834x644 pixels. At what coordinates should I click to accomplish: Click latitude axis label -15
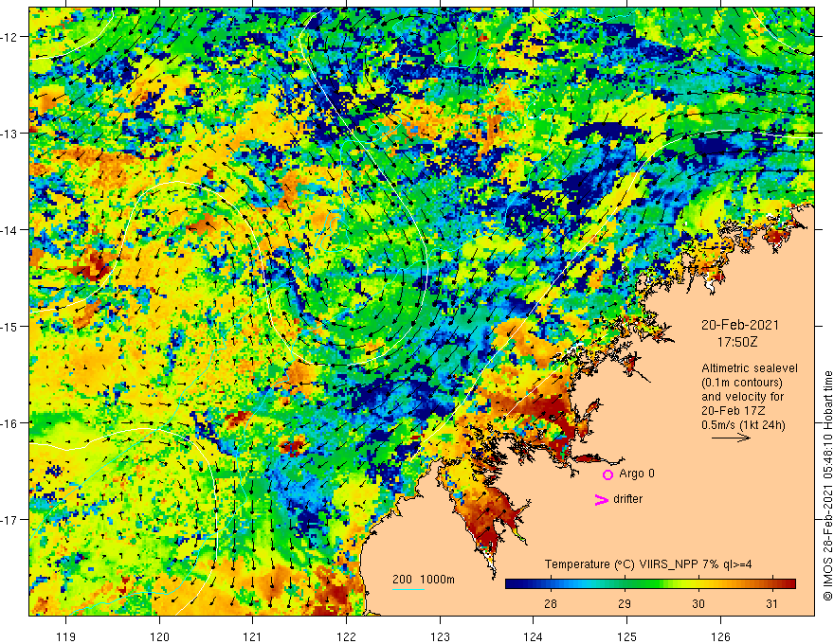(9, 326)
